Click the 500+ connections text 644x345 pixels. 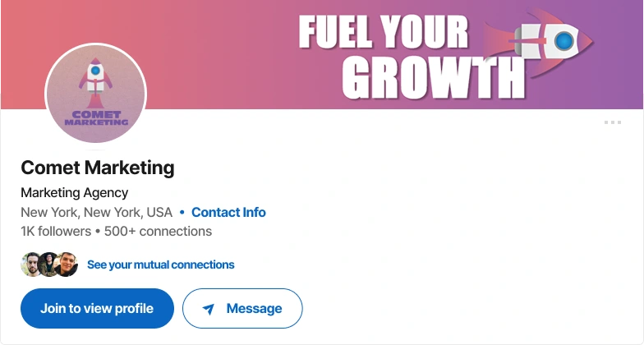pos(158,232)
